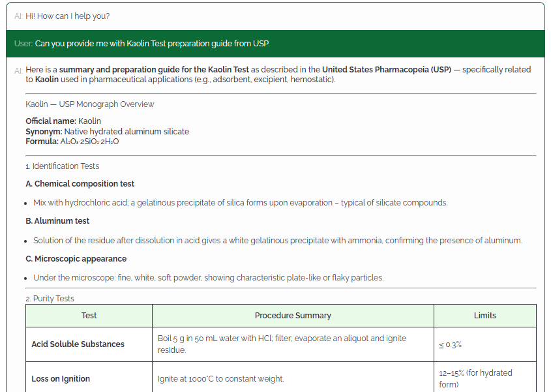Click the "Test" column header in the table

[89, 315]
